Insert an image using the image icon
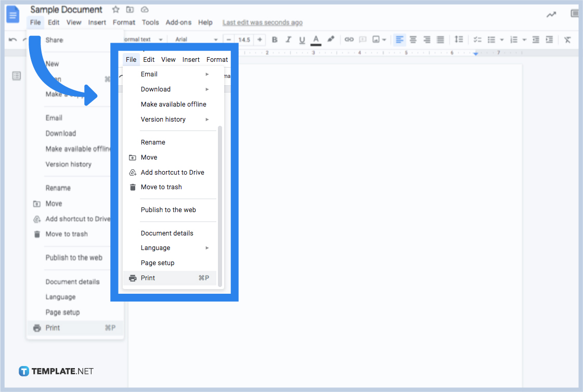The image size is (583, 392). pyautogui.click(x=375, y=40)
